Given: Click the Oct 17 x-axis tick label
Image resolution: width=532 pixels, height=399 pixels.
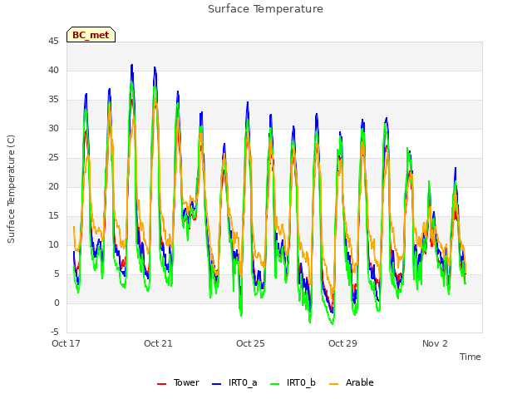Looking at the screenshot, I should coord(66,343).
